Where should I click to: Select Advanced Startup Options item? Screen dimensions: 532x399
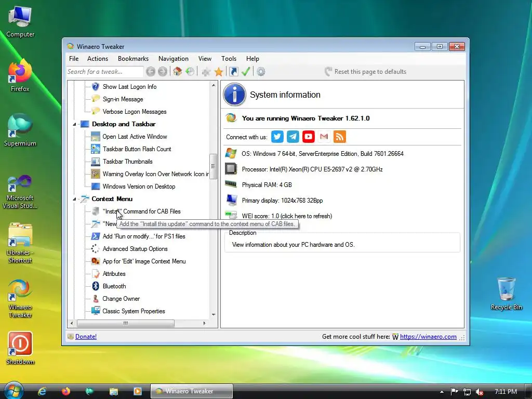coord(135,249)
